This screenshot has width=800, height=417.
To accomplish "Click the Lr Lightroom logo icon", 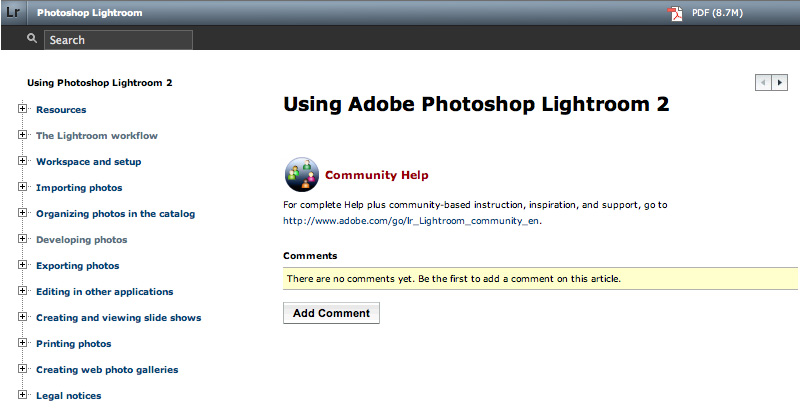I will click(13, 12).
